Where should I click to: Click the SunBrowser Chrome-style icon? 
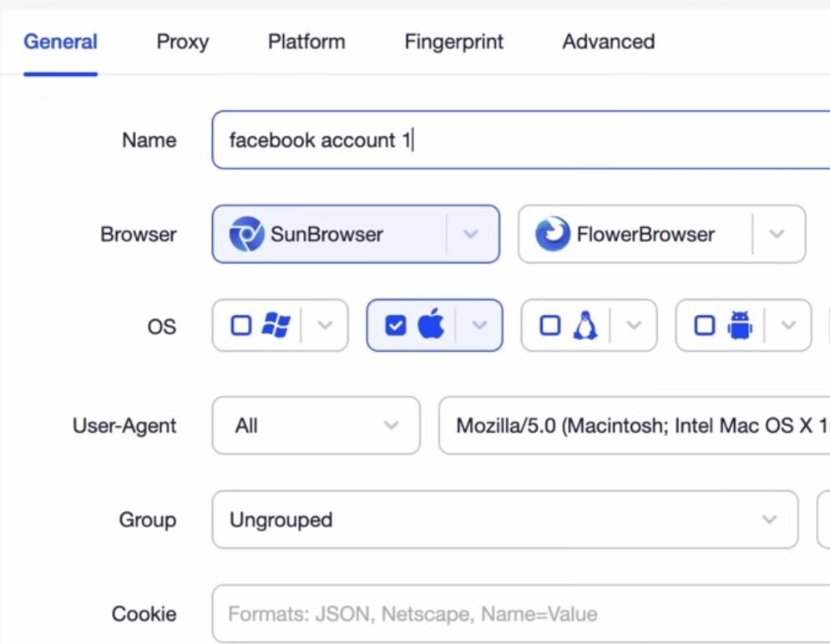tap(246, 234)
